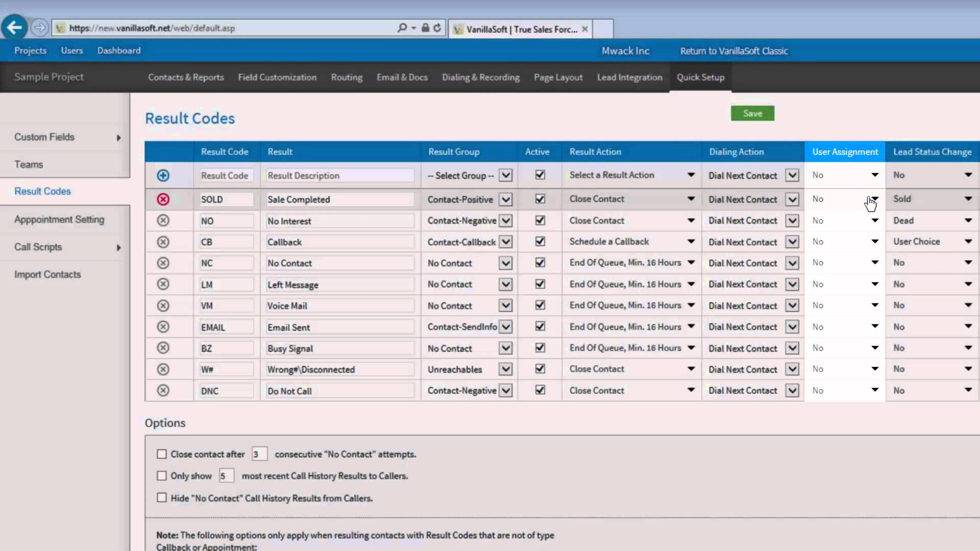Click the address bar search magnifier icon
Screen dimensions: 980x551
(x=402, y=28)
